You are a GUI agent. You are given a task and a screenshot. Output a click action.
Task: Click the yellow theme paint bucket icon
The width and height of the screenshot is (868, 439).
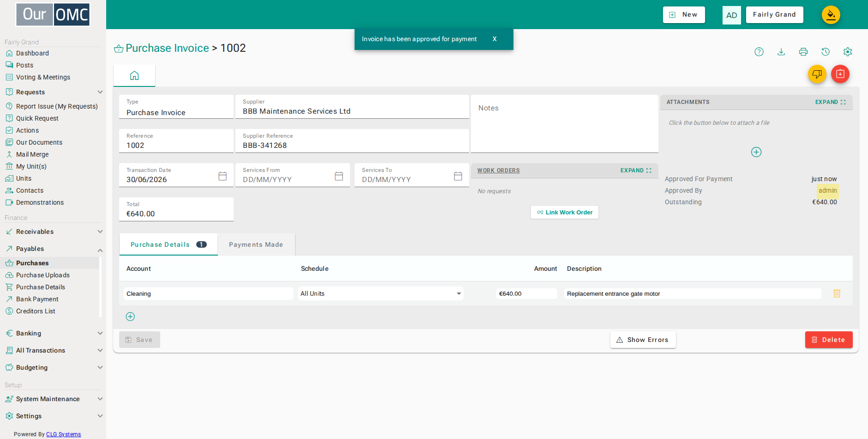[831, 15]
